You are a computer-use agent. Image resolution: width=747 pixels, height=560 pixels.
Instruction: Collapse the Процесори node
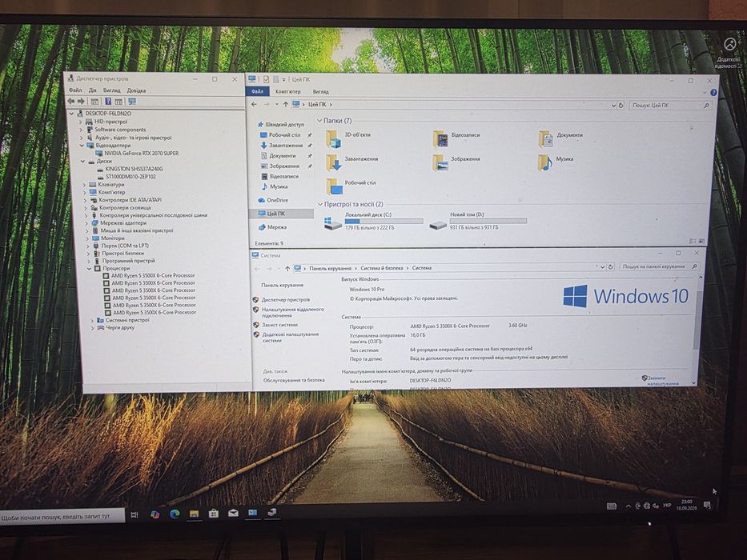click(89, 268)
